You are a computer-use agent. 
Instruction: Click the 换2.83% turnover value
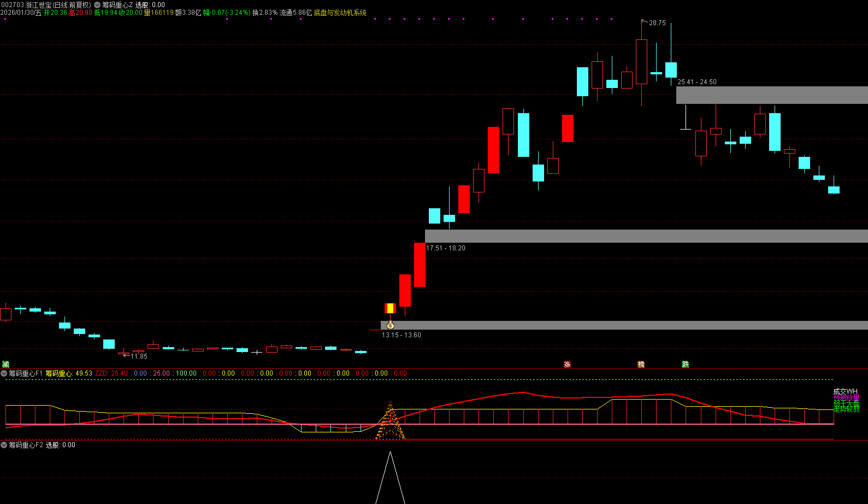[x=265, y=13]
